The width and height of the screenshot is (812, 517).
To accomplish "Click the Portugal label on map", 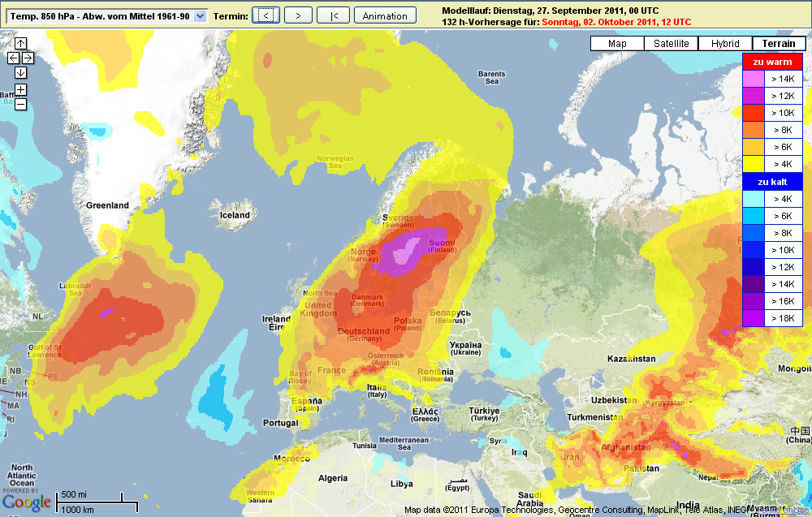I will [280, 423].
